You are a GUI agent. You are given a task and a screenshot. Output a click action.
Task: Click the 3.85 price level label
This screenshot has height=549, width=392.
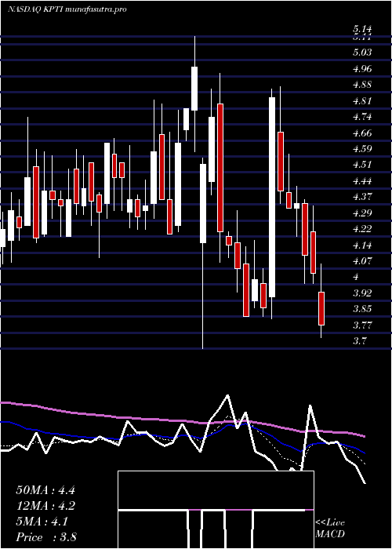[362, 310]
